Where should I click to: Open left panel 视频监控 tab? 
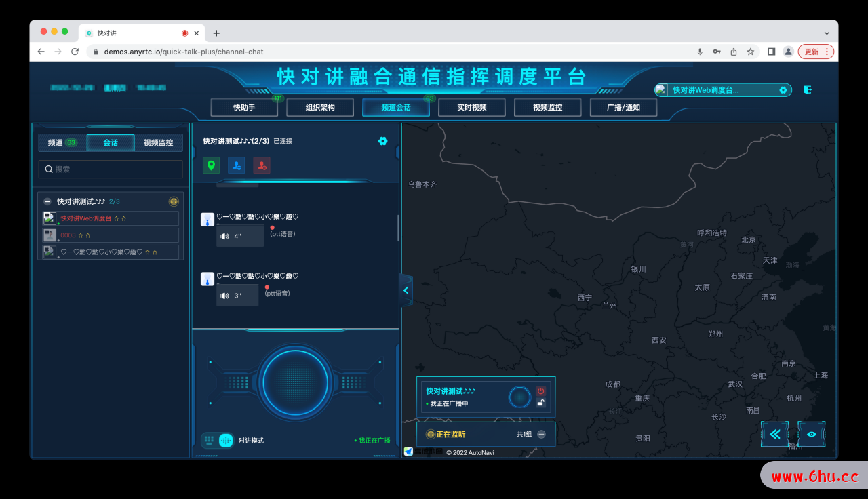158,142
